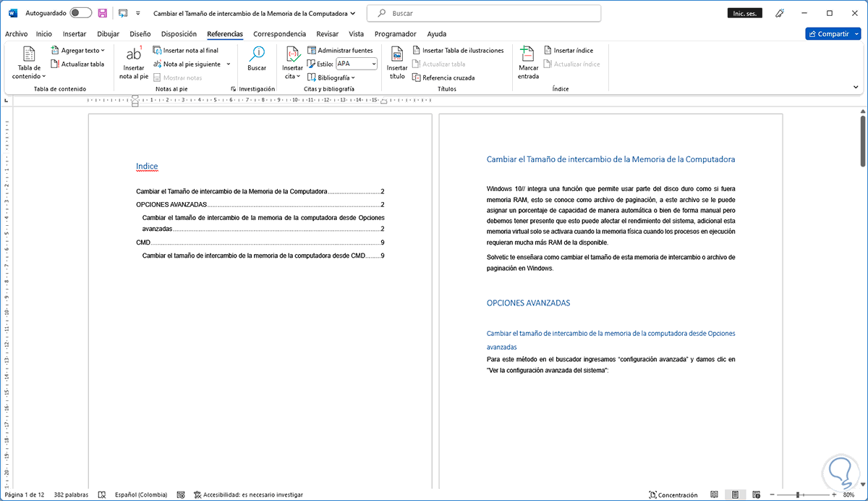Open the Spanish (Colombia) language setting
Viewport: 868px width, 501px height.
141,494
